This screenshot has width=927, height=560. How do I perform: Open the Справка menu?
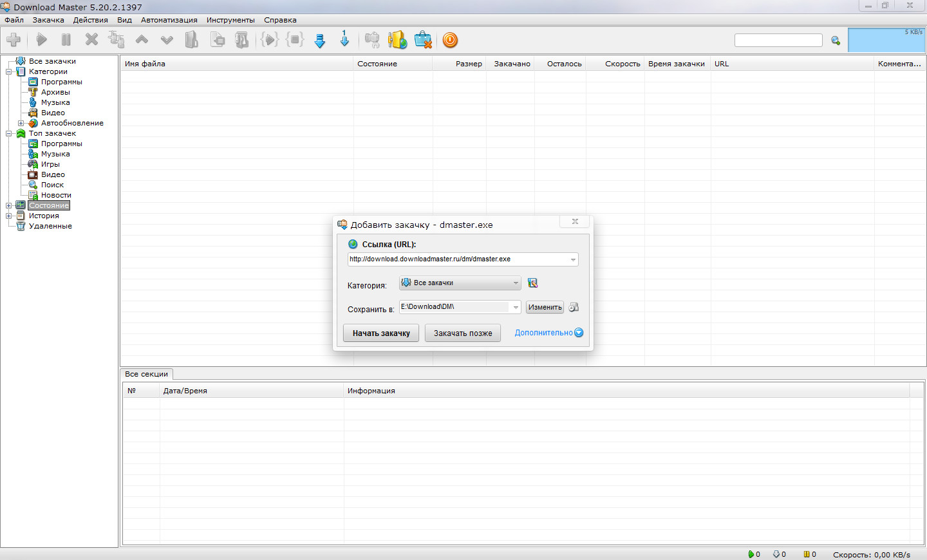(280, 20)
